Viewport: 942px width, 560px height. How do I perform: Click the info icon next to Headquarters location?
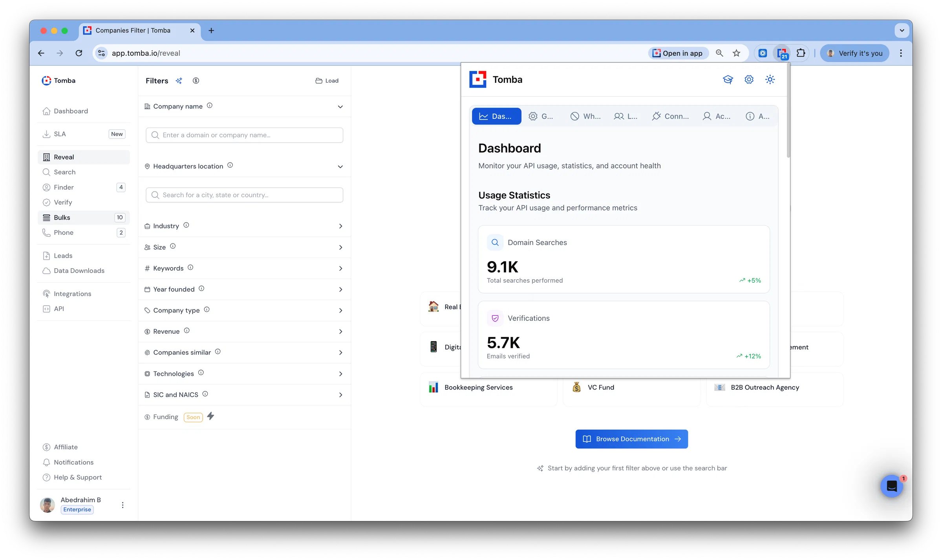coord(230,165)
